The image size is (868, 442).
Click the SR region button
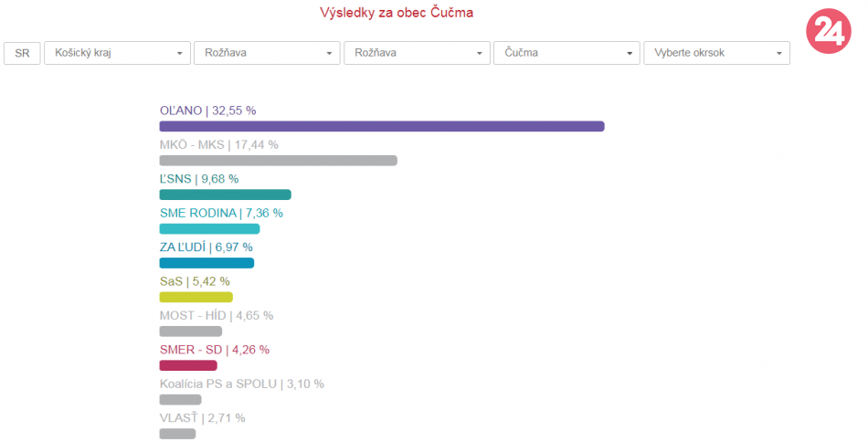point(22,53)
